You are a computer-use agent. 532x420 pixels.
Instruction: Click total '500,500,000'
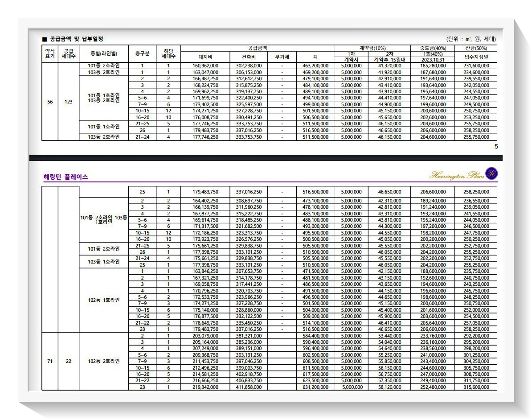pos(315,239)
